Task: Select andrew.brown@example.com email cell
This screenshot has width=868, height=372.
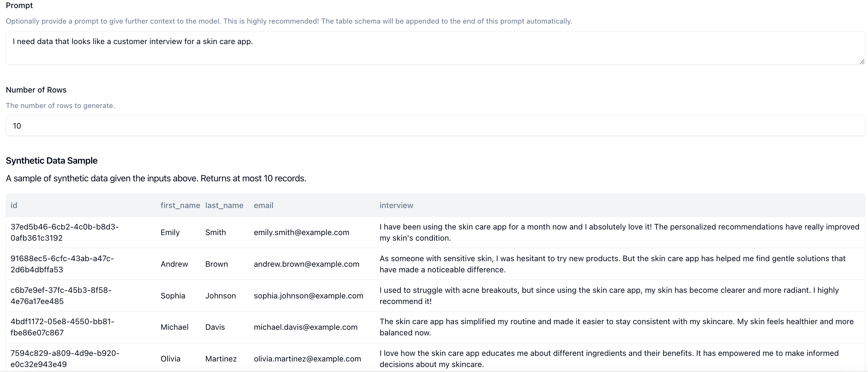Action: 306,264
